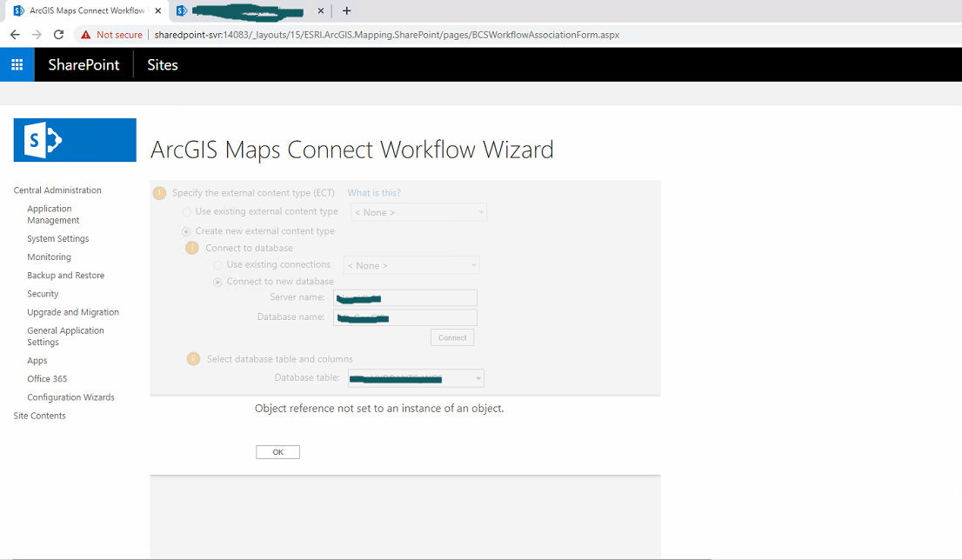This screenshot has height=560, width=962.
Task: Go forward in browser history
Action: click(37, 35)
